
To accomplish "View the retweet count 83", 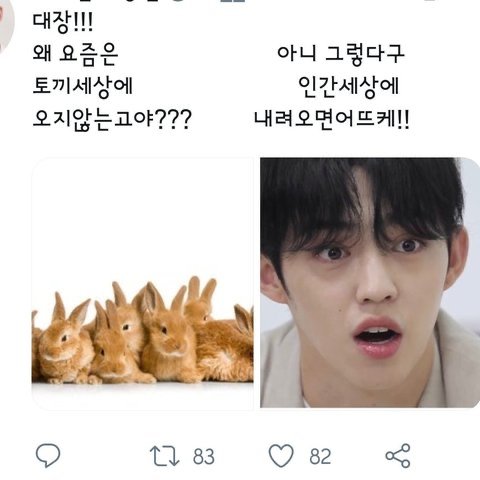I will pyautogui.click(x=204, y=457).
